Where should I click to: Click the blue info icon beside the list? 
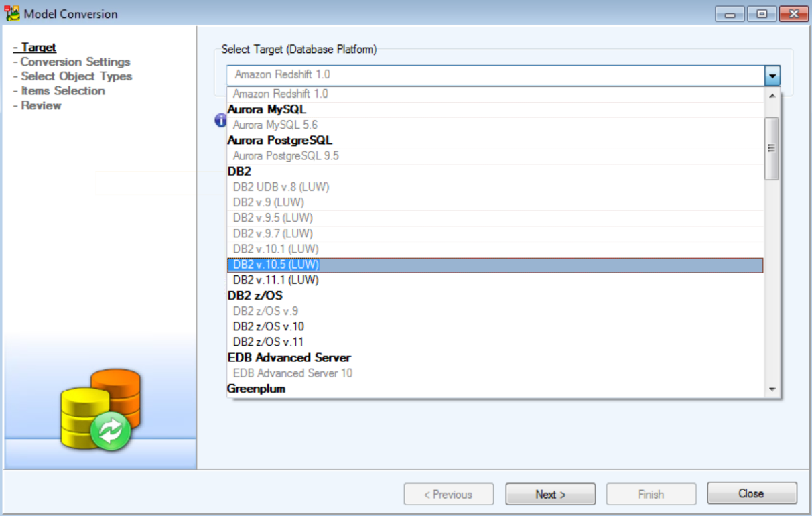pyautogui.click(x=220, y=120)
